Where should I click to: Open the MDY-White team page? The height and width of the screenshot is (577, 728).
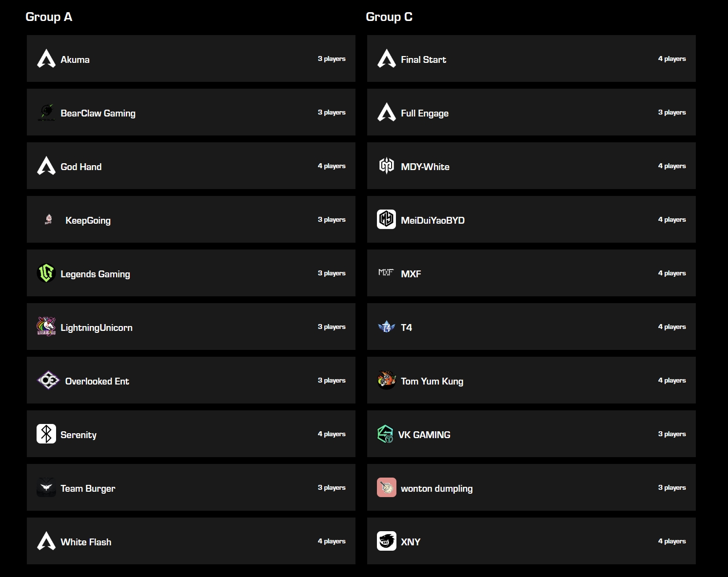pos(425,167)
